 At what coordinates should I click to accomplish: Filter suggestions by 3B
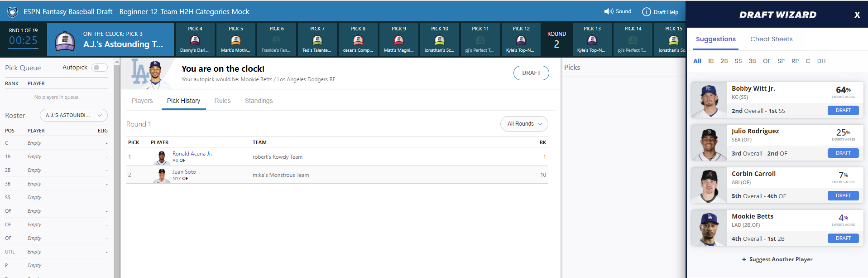[752, 61]
